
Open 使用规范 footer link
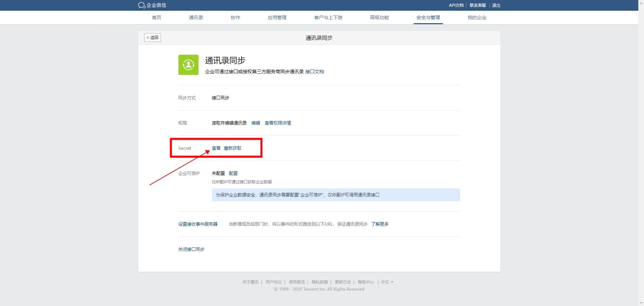tap(297, 282)
